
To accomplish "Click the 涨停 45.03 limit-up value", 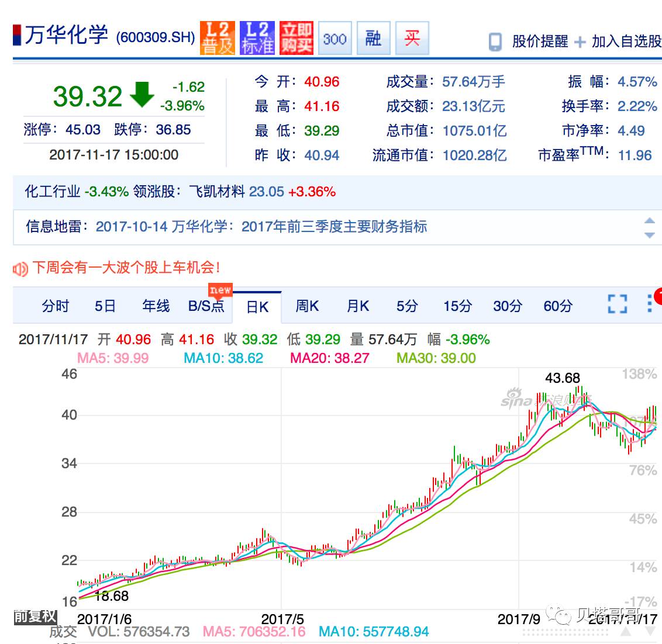I will point(83,129).
